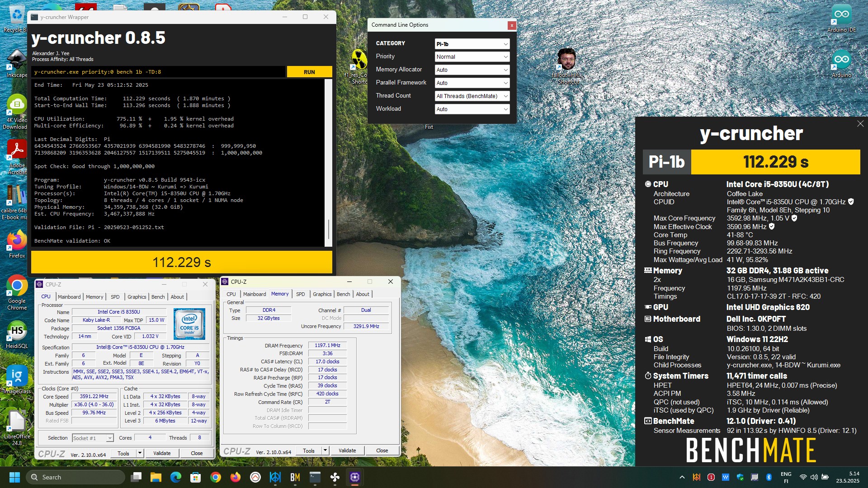Open About tab in CPU-Z Memory window

363,294
